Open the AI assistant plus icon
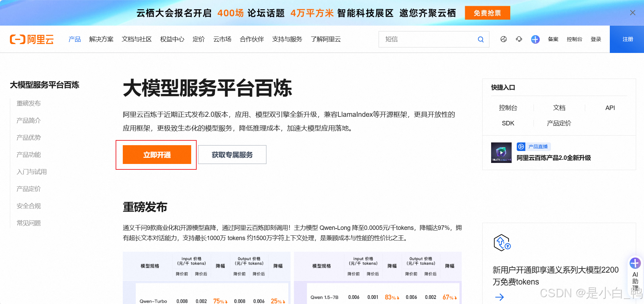 click(x=635, y=263)
